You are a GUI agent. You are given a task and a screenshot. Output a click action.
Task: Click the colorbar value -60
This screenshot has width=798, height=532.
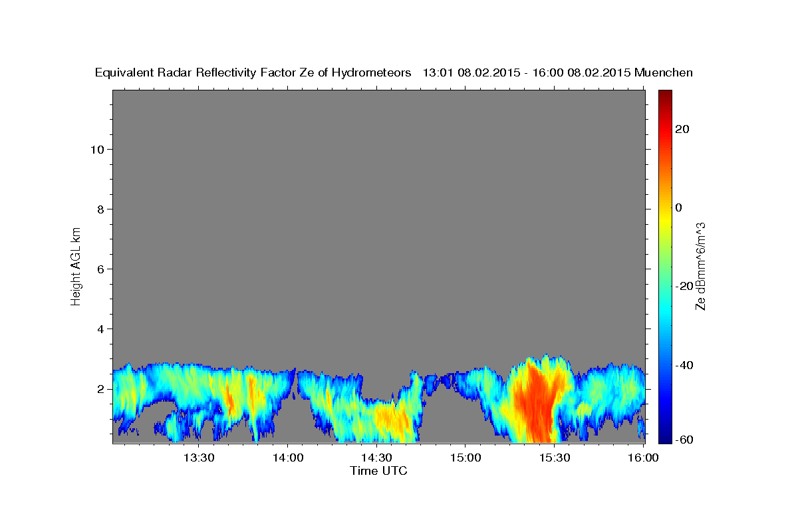click(685, 440)
